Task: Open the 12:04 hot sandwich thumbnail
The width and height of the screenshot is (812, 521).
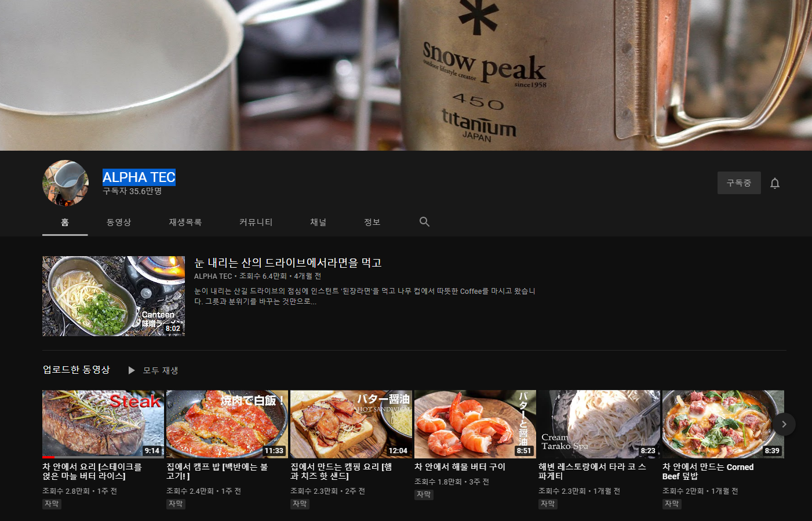Action: click(x=351, y=424)
